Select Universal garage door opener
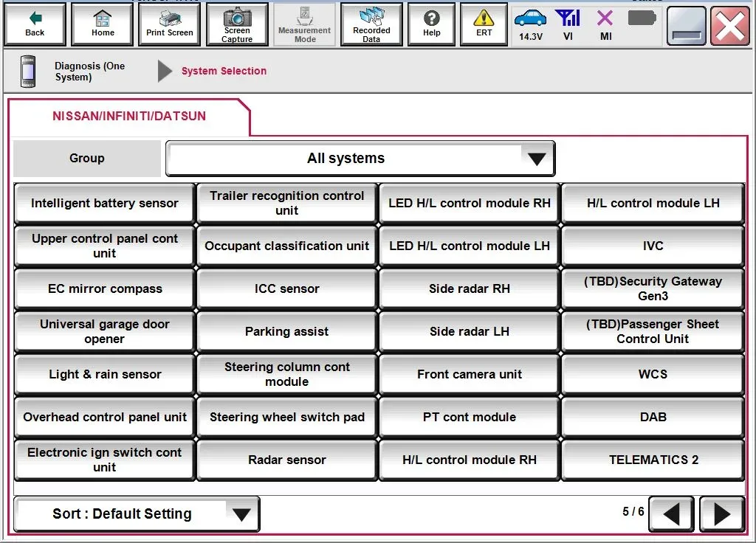The width and height of the screenshot is (756, 543). [x=105, y=331]
